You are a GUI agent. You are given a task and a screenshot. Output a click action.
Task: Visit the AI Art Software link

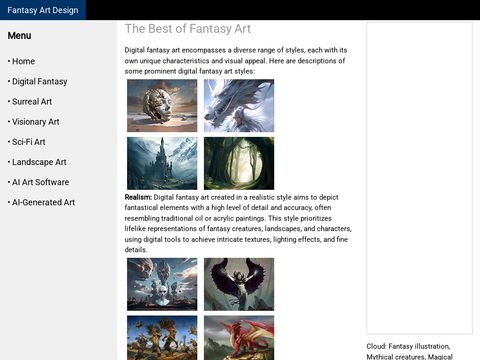(41, 182)
